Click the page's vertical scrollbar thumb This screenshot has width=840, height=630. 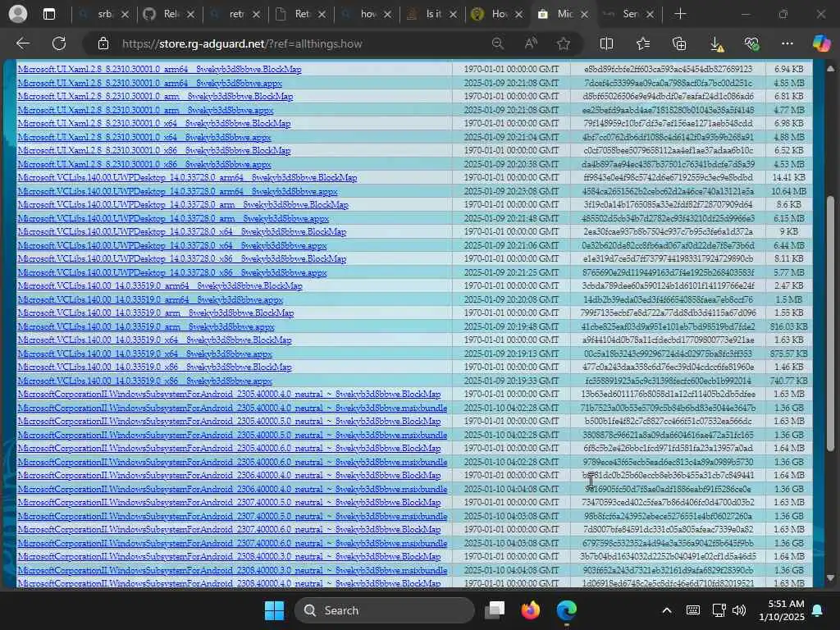tap(830, 323)
